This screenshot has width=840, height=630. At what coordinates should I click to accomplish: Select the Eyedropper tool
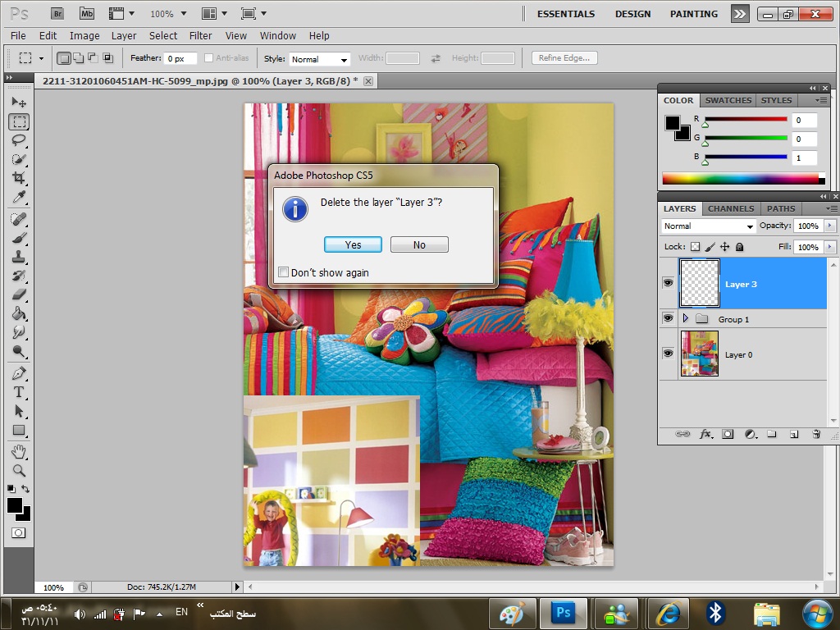click(x=19, y=198)
